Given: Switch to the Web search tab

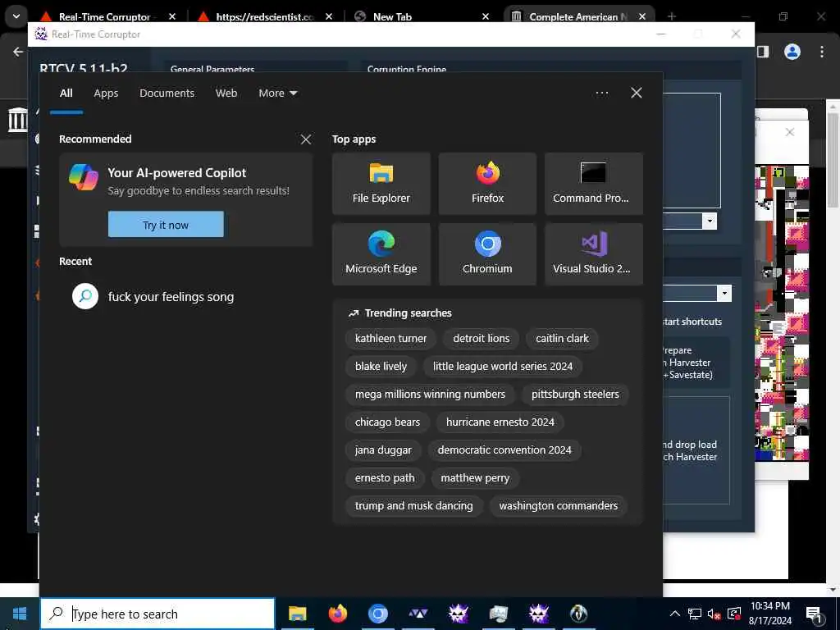Looking at the screenshot, I should (226, 94).
